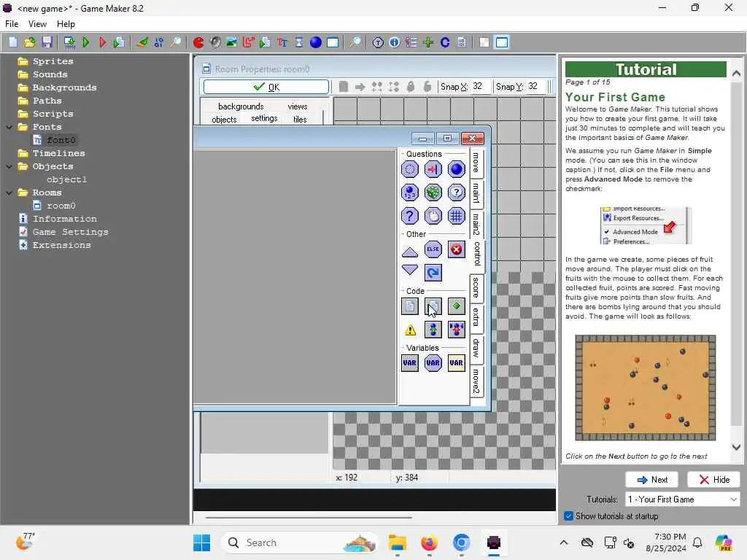Open game information with the blue i icon
Screen dimensions: 747x560
(x=395, y=42)
